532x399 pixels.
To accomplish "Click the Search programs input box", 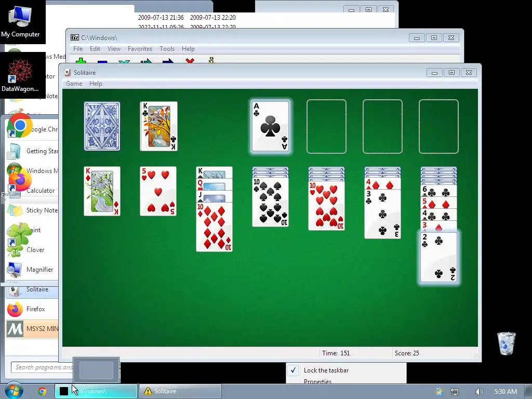I will pos(42,367).
